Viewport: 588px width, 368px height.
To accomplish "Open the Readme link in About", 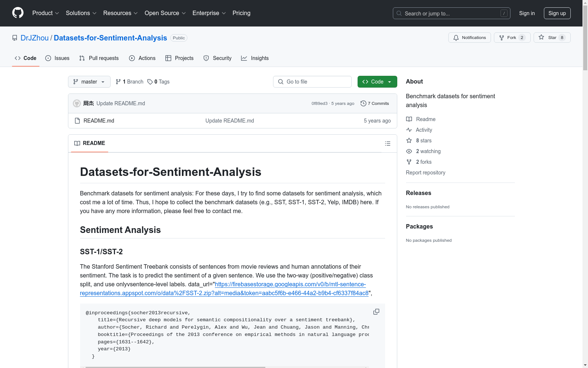I will pyautogui.click(x=421, y=119).
